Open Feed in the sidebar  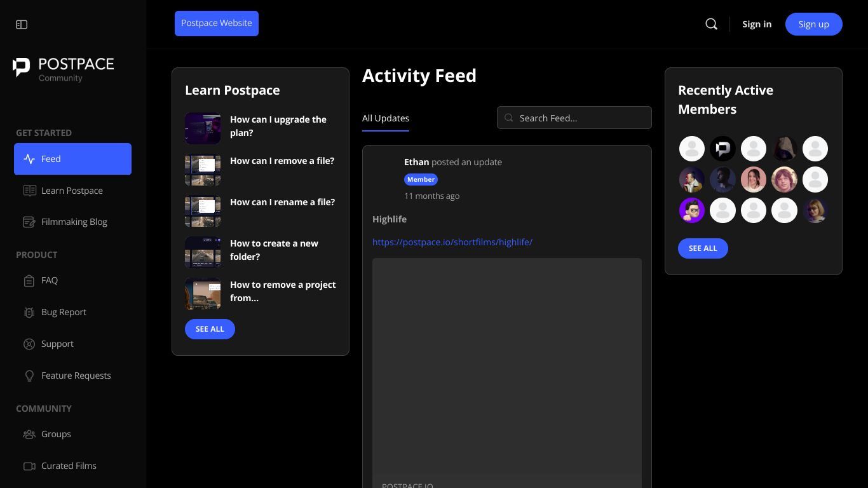click(72, 159)
